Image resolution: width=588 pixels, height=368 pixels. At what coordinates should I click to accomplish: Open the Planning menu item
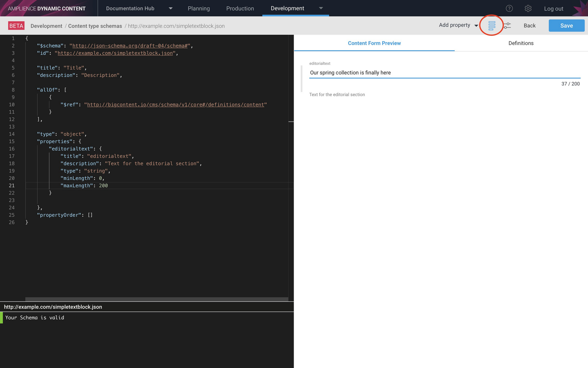click(x=199, y=8)
